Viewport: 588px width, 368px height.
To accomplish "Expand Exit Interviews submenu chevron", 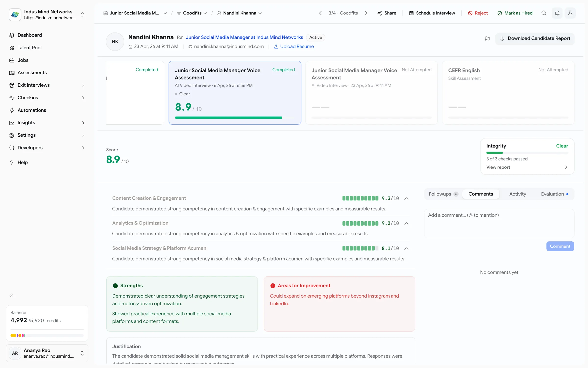I will [83, 85].
